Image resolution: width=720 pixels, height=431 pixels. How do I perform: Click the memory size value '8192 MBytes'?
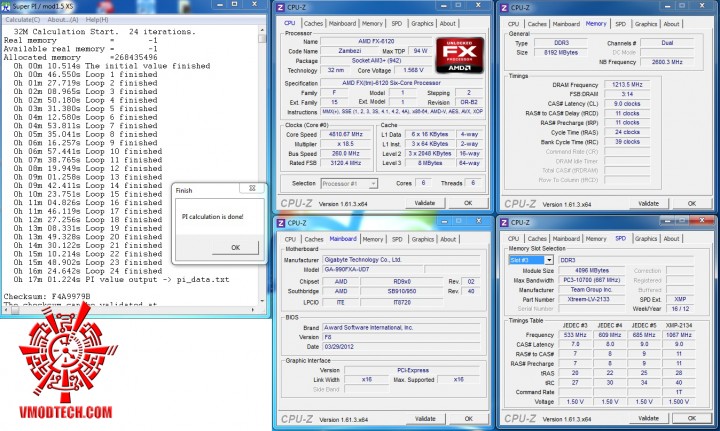pyautogui.click(x=561, y=53)
